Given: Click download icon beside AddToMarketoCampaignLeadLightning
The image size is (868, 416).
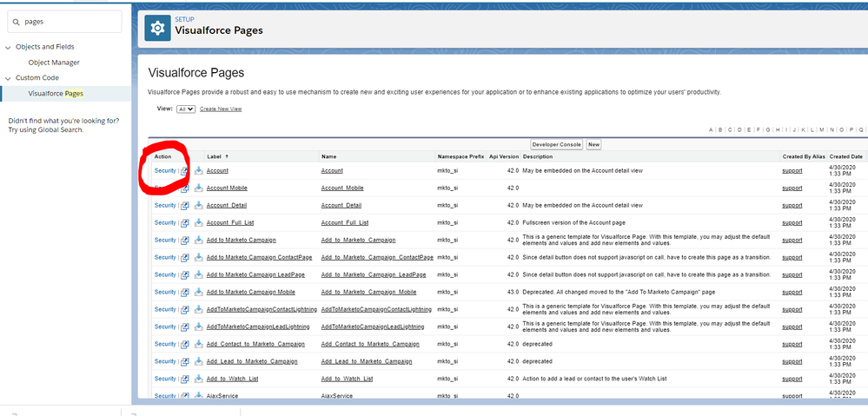Looking at the screenshot, I should (199, 327).
